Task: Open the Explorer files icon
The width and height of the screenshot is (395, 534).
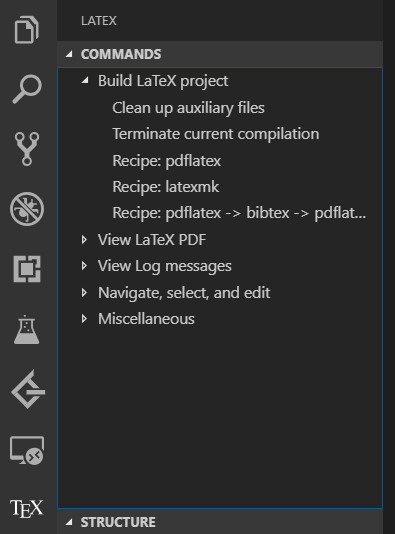Action: coord(27,30)
